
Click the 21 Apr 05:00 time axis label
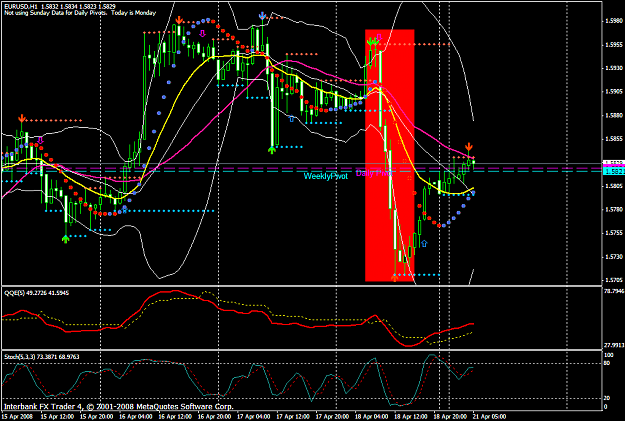pos(489,417)
